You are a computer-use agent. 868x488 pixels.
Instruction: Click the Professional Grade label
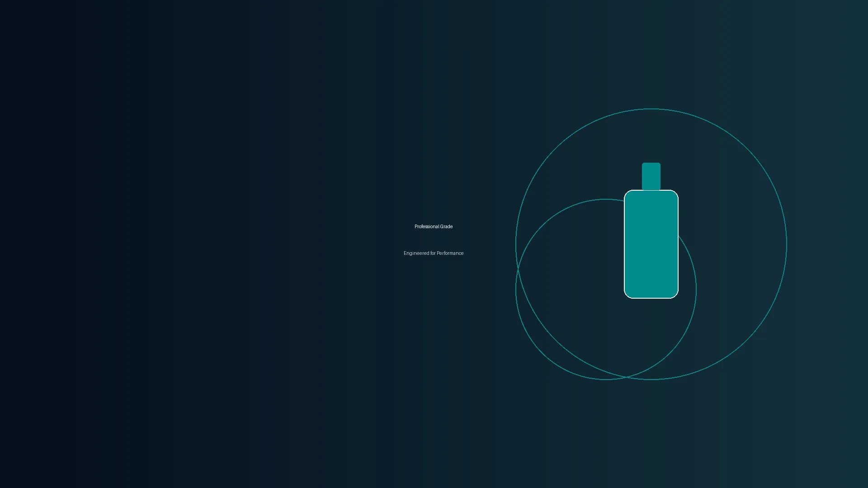(434, 226)
